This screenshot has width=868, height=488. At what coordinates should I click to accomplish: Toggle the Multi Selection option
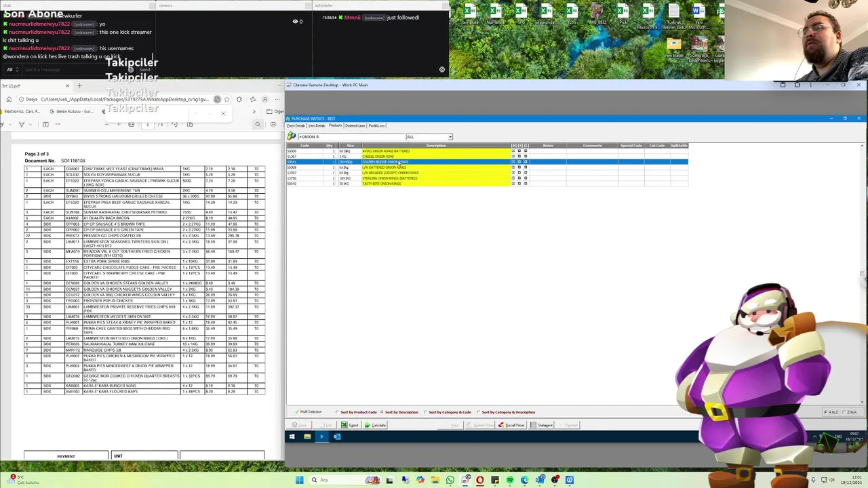(x=309, y=412)
